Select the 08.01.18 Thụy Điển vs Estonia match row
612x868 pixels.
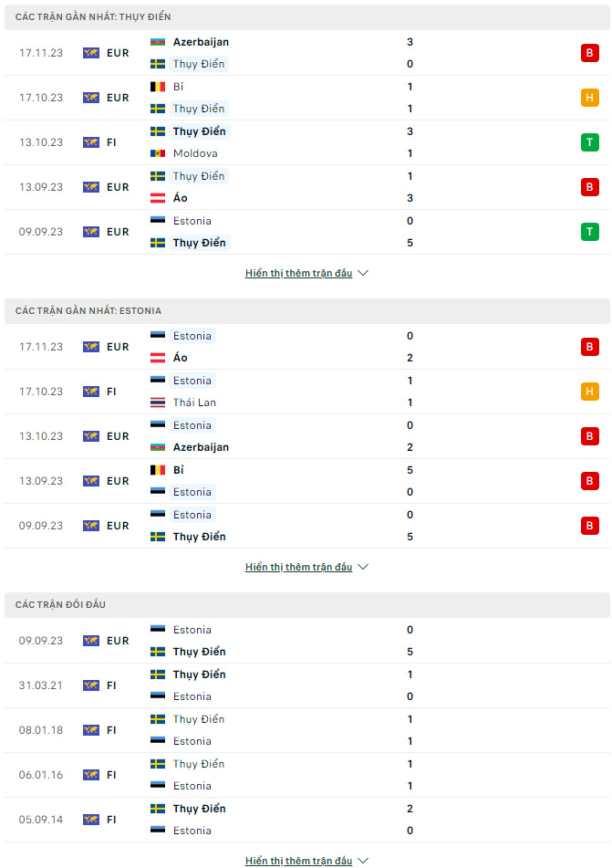(307, 730)
